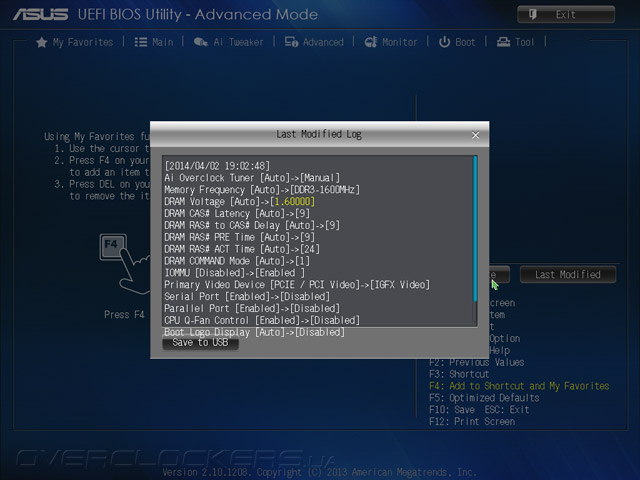
Task: Click the Press F4 caption text
Action: 124,315
